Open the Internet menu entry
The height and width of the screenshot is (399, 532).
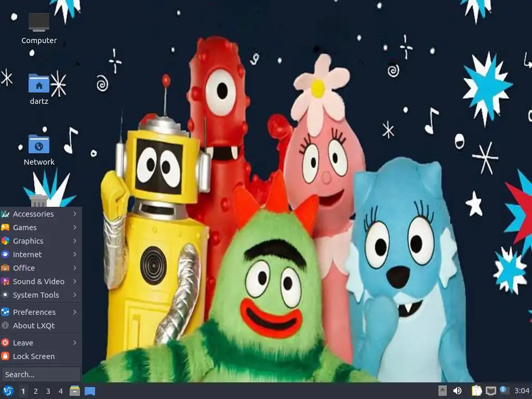pyautogui.click(x=41, y=255)
